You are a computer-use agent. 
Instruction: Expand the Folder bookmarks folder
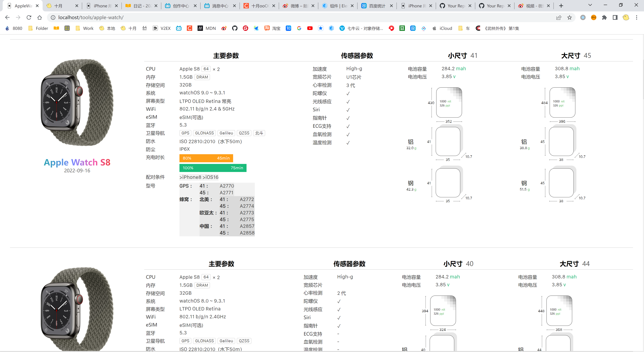point(38,28)
